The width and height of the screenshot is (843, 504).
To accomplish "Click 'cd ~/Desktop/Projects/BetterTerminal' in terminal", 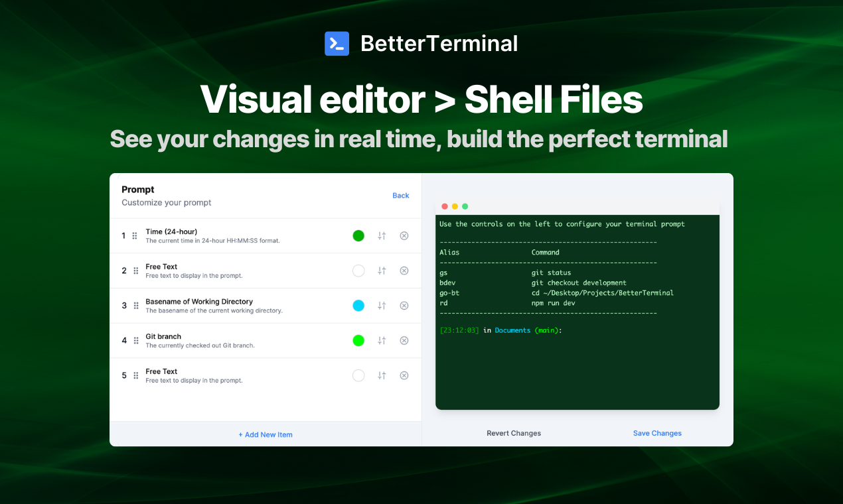I will pos(603,293).
